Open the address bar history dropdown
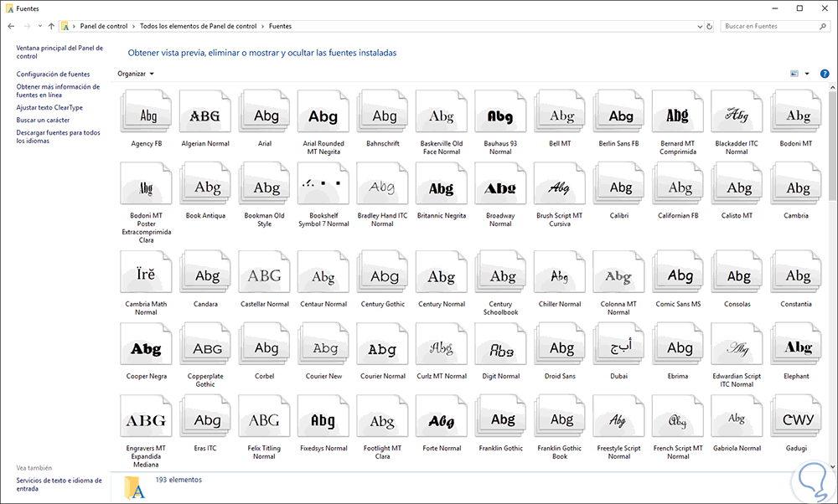Viewport: 838px width, 504px height. point(698,27)
